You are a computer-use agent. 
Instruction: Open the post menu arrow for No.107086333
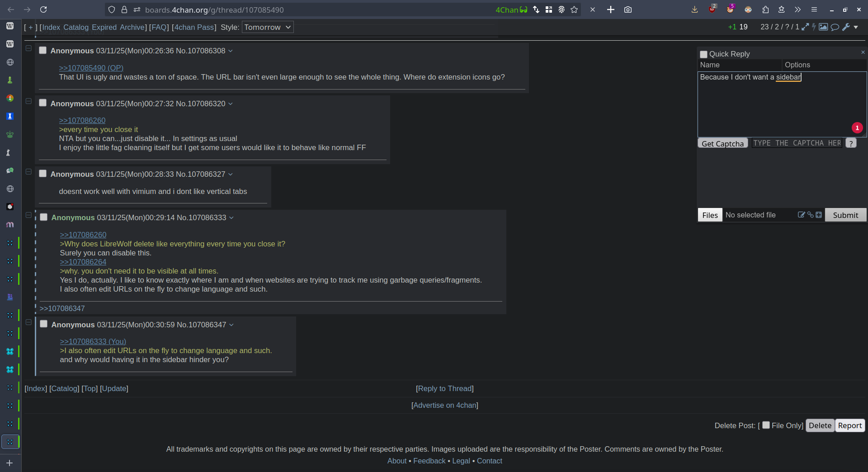231,218
